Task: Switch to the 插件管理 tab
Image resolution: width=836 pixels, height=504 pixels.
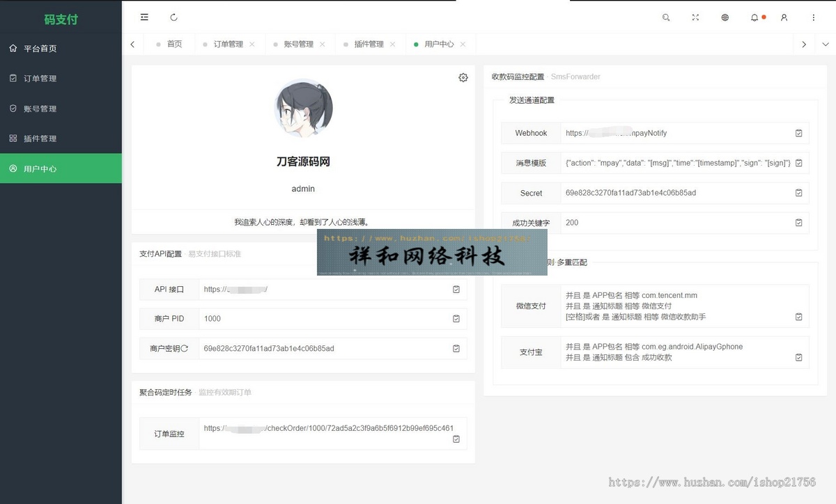Action: [x=369, y=44]
